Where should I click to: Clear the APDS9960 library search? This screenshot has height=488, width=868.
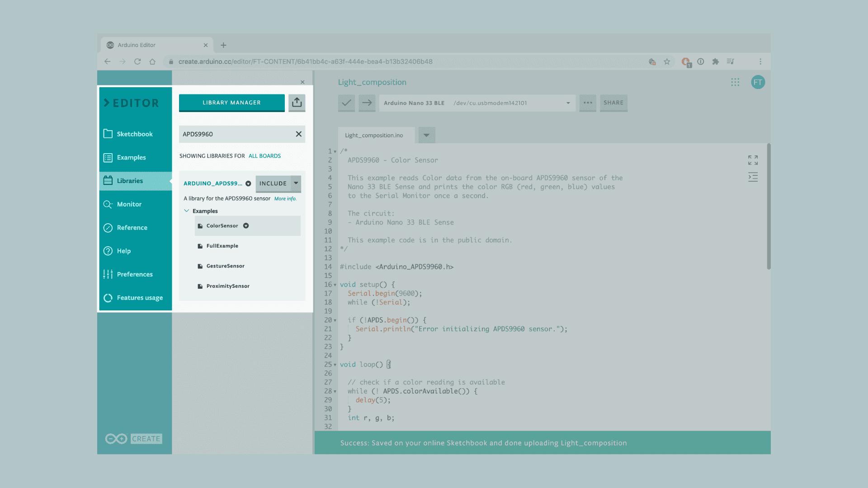(298, 134)
